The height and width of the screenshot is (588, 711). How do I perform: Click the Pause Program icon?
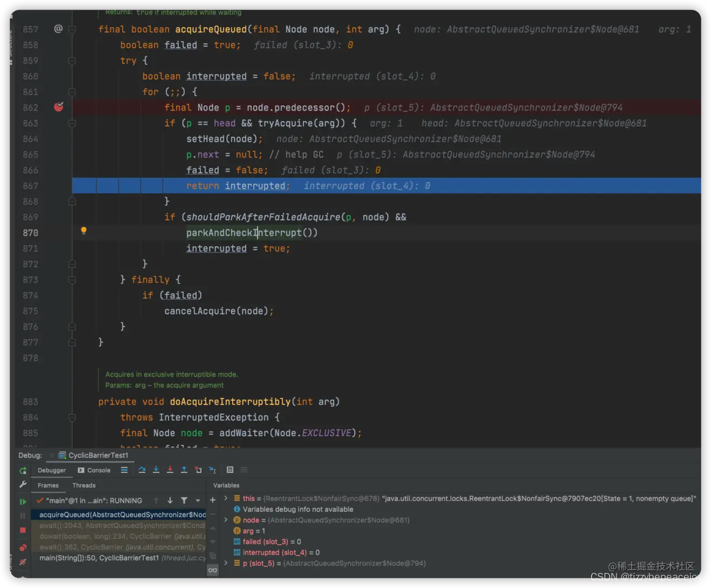click(x=23, y=516)
